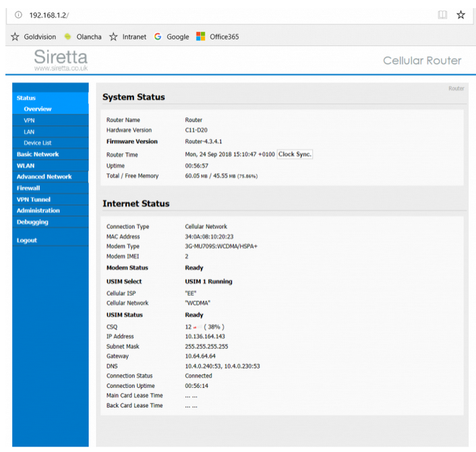
Task: Click USIM 1 Running value
Action: pos(208,282)
